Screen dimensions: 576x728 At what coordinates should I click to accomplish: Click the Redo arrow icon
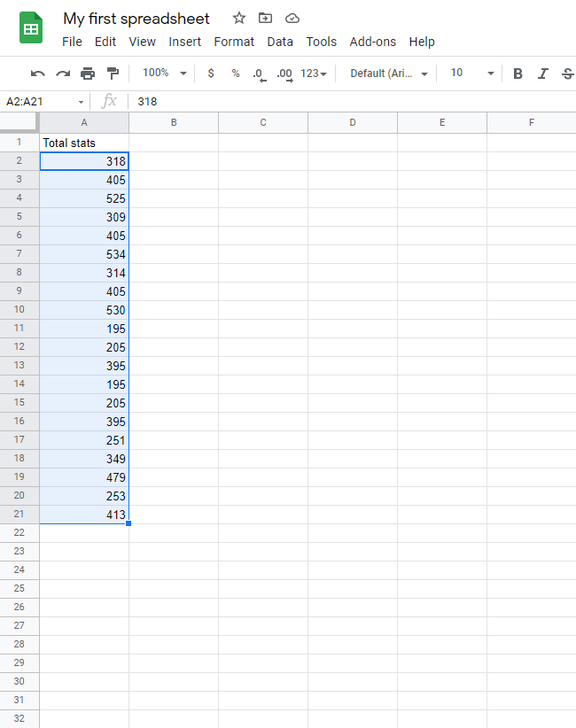click(63, 74)
